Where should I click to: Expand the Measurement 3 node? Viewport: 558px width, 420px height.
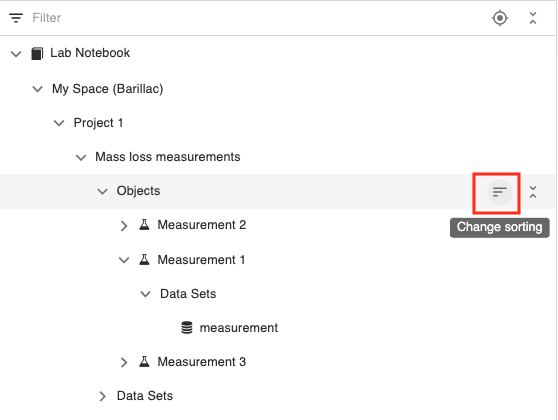pyautogui.click(x=123, y=362)
